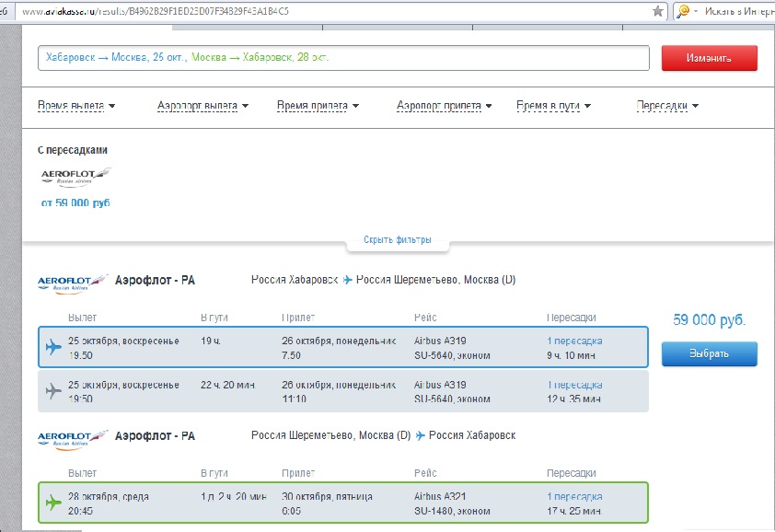Select the flight arriving 26 октября at 7.50

click(343, 347)
